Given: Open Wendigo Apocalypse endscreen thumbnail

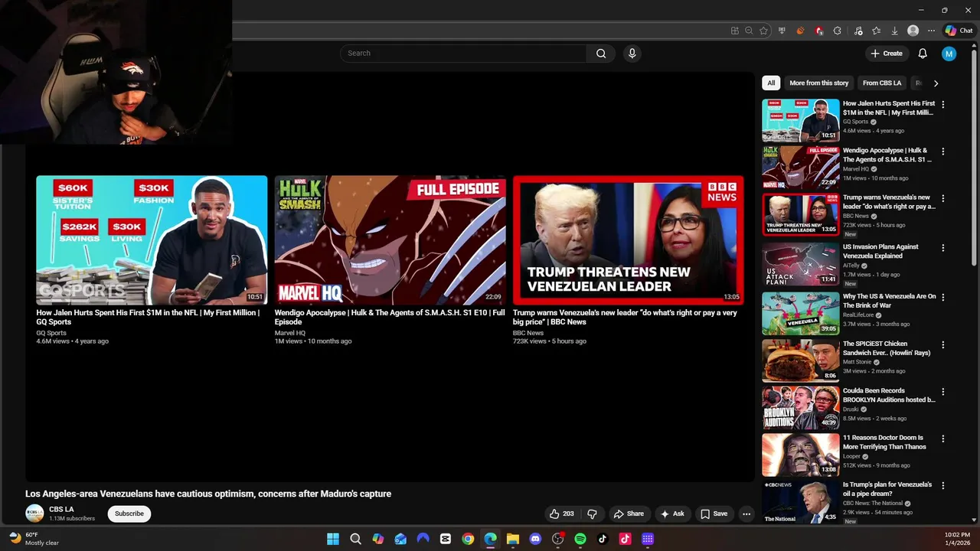Looking at the screenshot, I should (x=390, y=240).
